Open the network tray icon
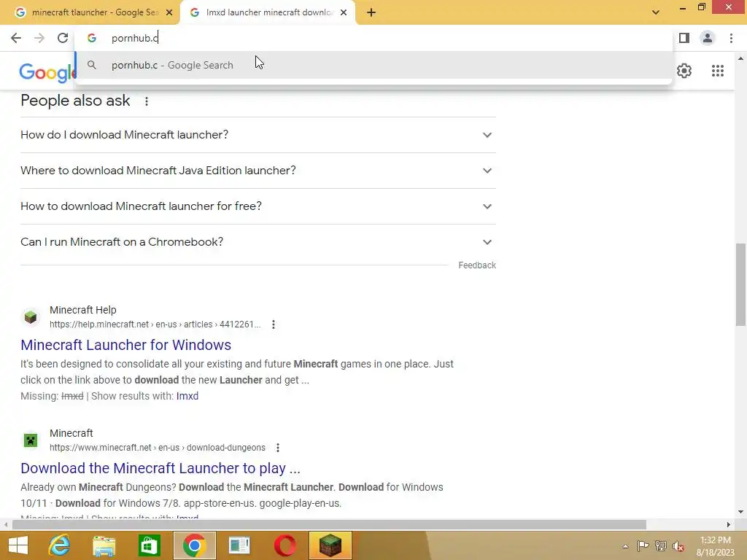Screen dimensions: 747x560 click(x=661, y=545)
